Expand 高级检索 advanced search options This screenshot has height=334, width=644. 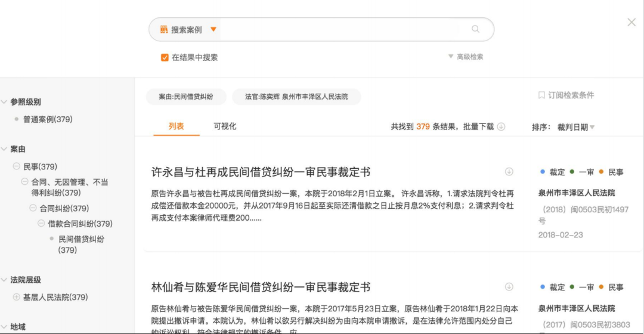point(465,57)
